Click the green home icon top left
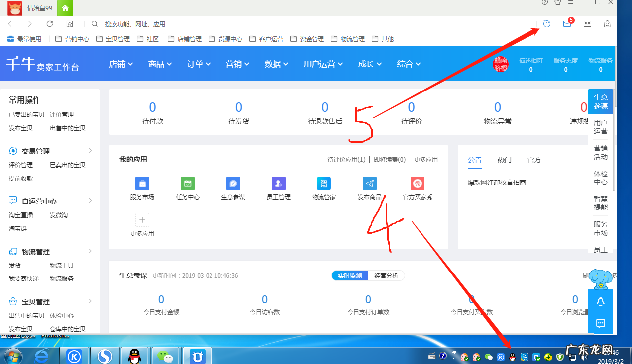This screenshot has width=632, height=364. coord(65,8)
